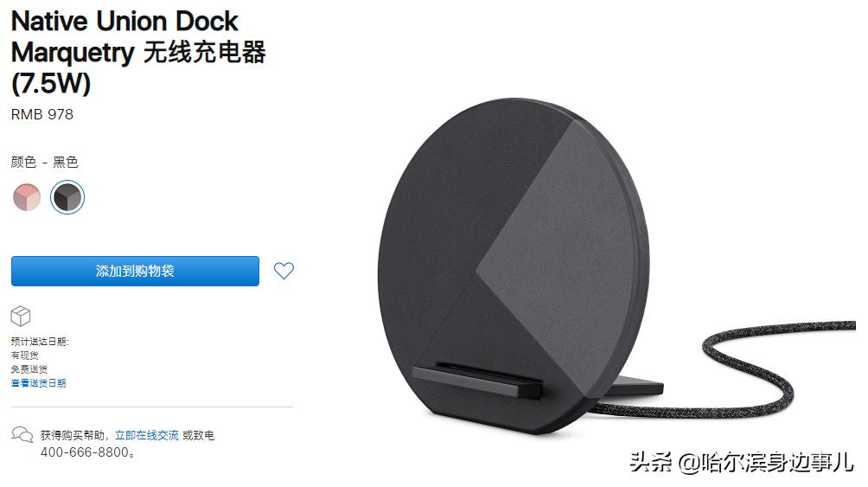The width and height of the screenshot is (868, 487).
Task: Click the RMB 978 price text
Action: pos(42,114)
